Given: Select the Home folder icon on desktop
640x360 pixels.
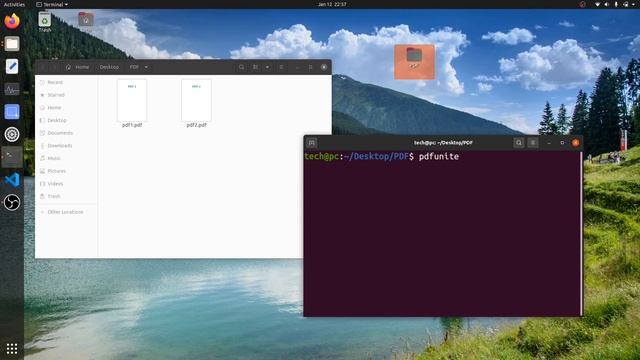Looking at the screenshot, I should [86, 20].
